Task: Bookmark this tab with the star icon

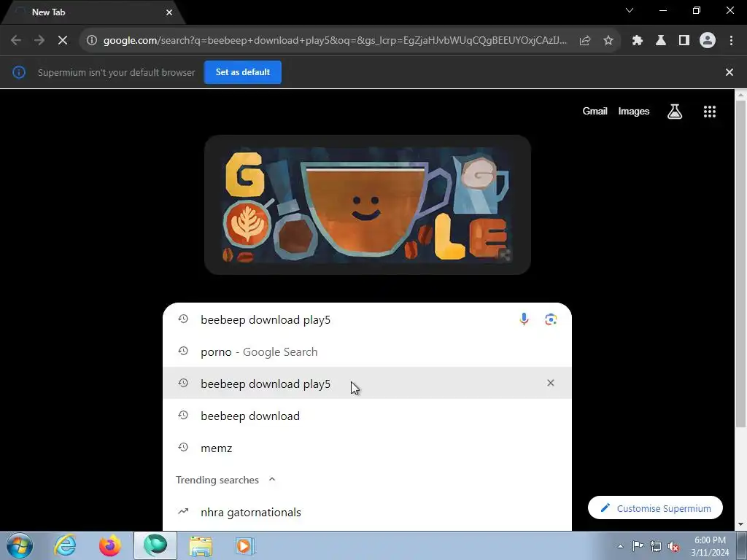Action: click(x=608, y=41)
